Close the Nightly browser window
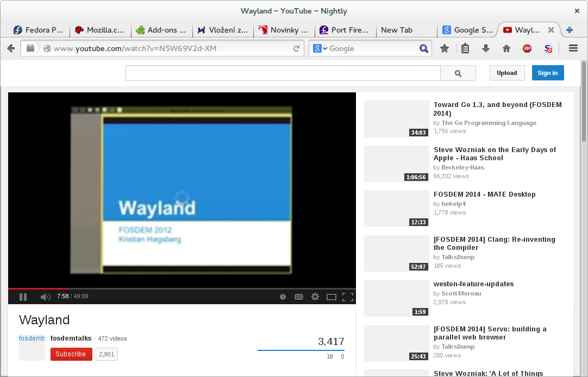The image size is (588, 377). [577, 11]
